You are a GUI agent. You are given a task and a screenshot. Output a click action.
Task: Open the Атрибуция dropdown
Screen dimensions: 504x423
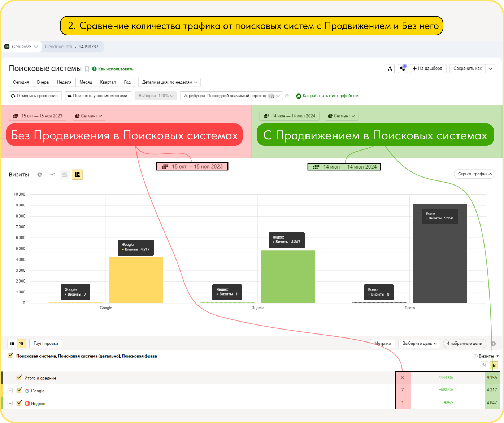[x=231, y=96]
